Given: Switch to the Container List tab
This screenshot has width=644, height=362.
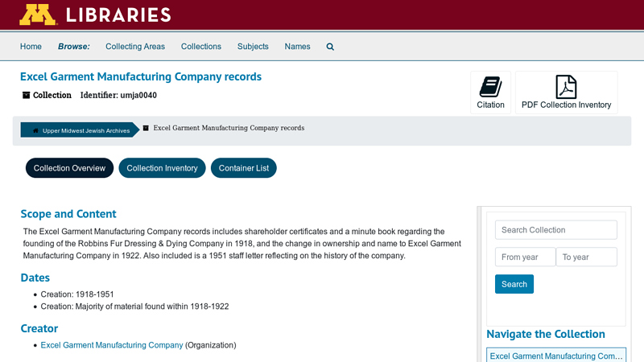Looking at the screenshot, I should pyautogui.click(x=244, y=168).
